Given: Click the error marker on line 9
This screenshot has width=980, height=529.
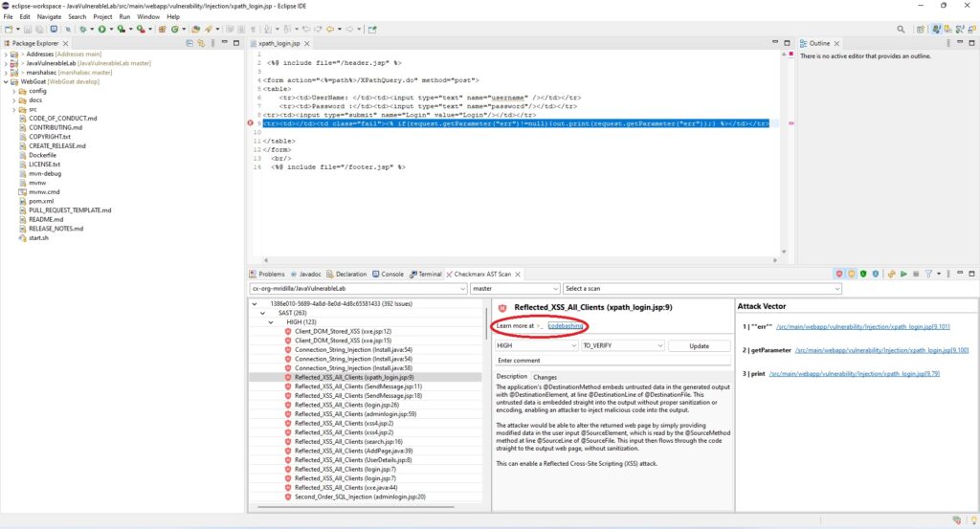Looking at the screenshot, I should pyautogui.click(x=251, y=123).
